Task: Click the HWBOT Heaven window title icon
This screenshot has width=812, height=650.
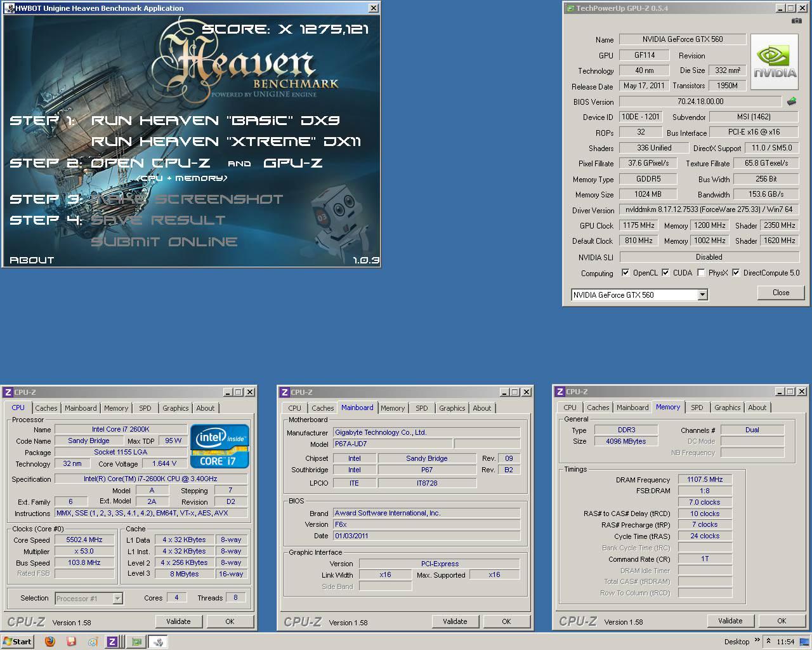Action: coord(9,8)
